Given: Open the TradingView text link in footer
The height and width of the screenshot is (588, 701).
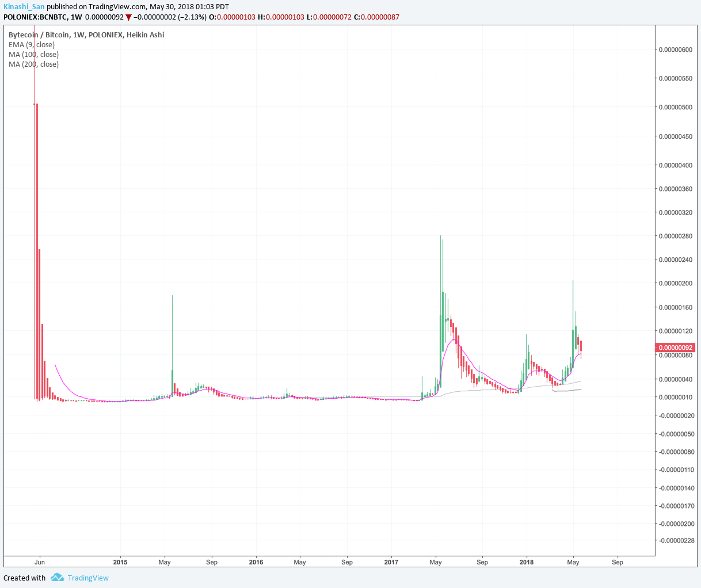Looking at the screenshot, I should [x=88, y=578].
